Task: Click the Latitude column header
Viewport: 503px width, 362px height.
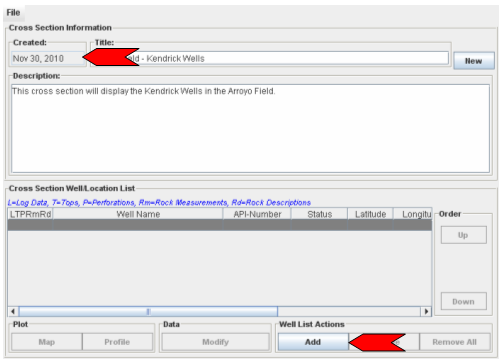Action: click(370, 214)
